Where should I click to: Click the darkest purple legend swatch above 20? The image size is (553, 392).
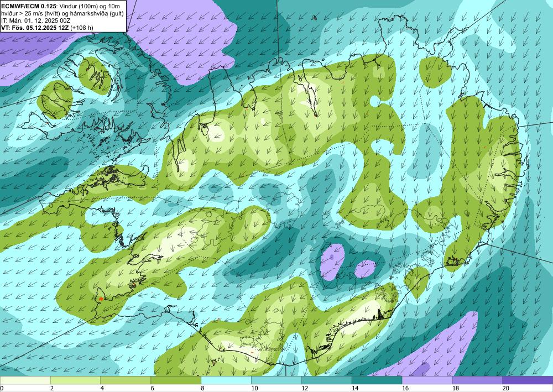click(x=528, y=380)
